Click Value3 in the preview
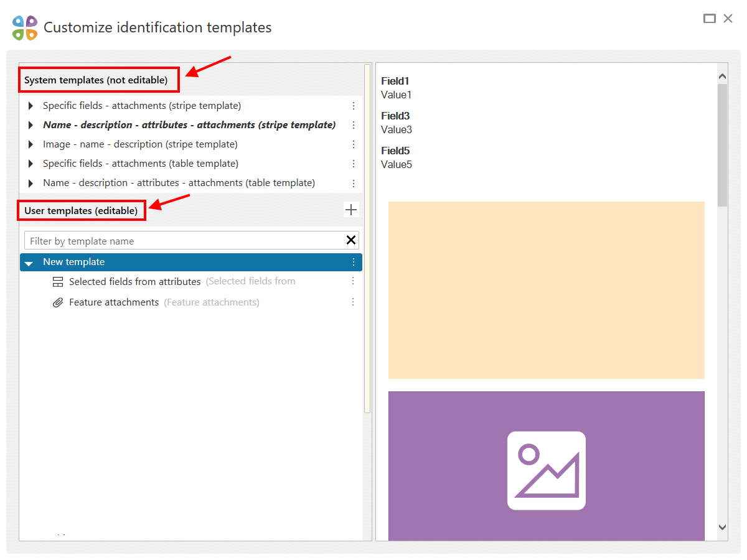Viewport: 747px width, 560px height. pos(397,129)
